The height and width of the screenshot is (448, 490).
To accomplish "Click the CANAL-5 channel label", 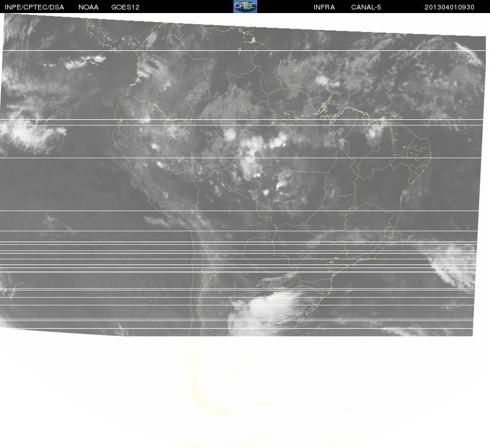I will pyautogui.click(x=366, y=7).
